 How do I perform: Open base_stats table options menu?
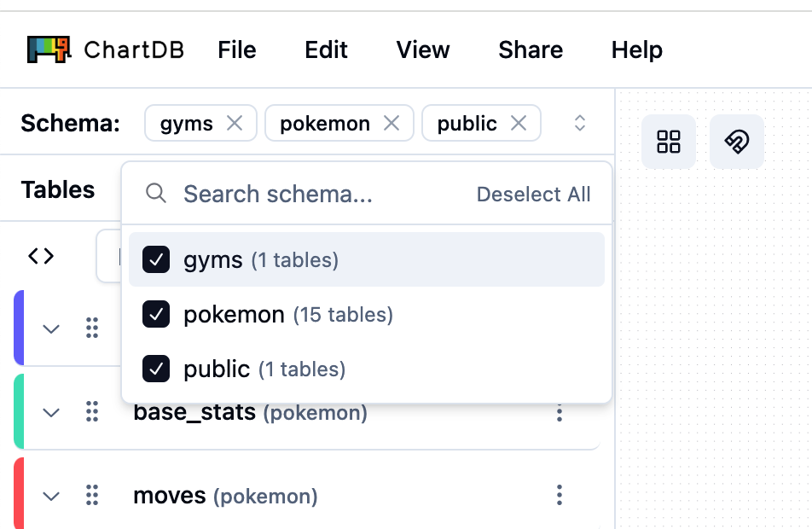[x=560, y=413]
